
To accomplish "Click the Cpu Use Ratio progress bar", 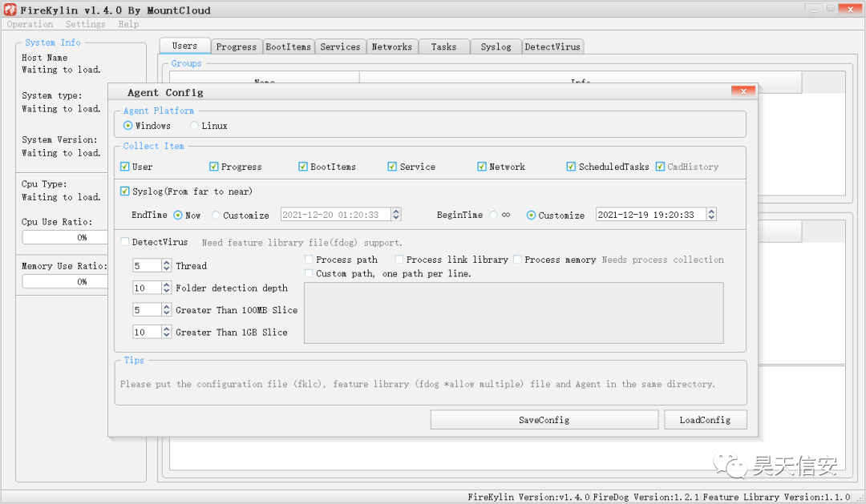I will 65,237.
